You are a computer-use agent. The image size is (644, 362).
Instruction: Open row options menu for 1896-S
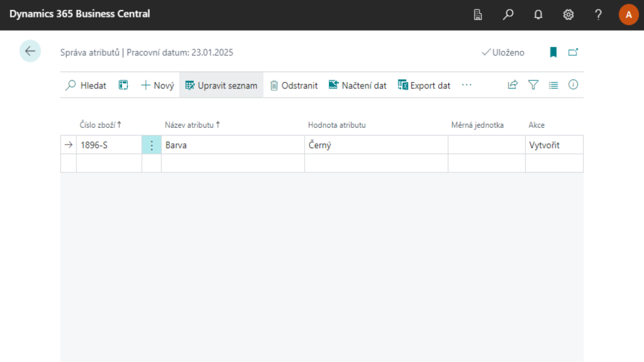151,145
